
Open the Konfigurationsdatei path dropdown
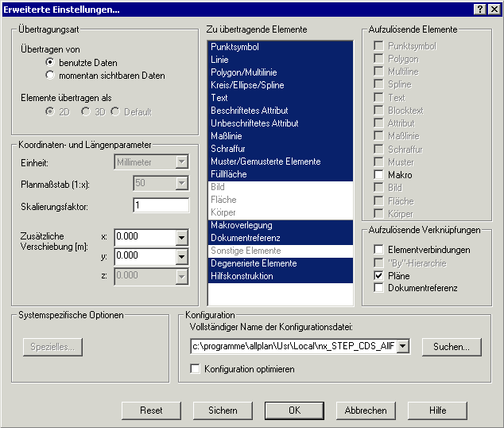[403, 346]
